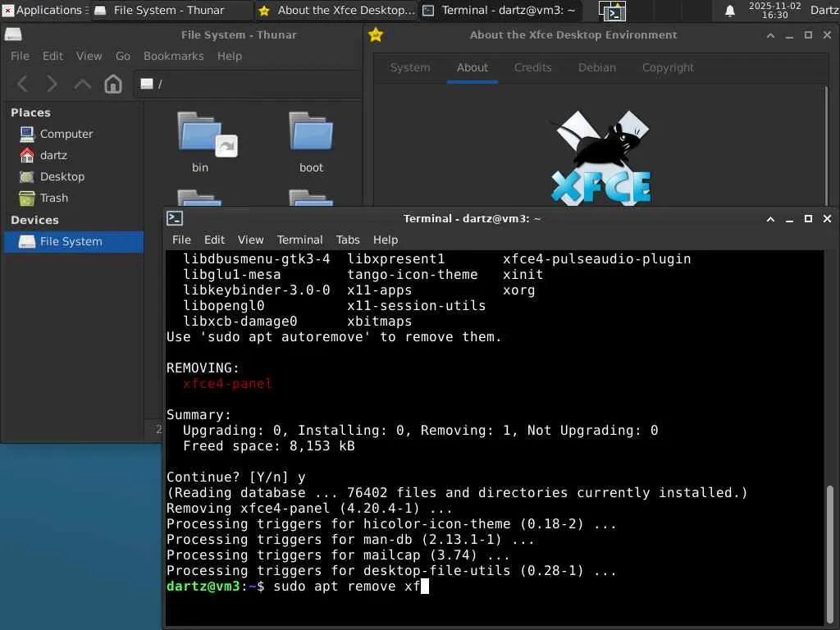Open Thunar View menu
Image resolution: width=840 pixels, height=630 pixels.
(x=89, y=57)
